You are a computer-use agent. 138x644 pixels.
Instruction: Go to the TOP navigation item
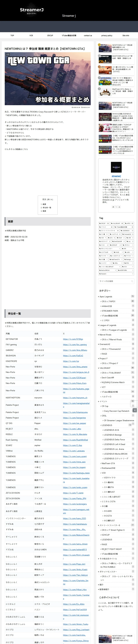point(12,36)
